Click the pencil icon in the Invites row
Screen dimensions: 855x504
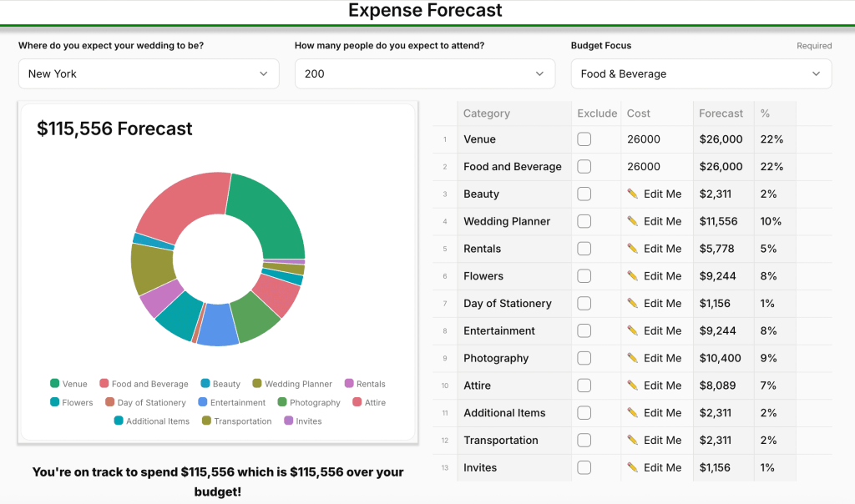(x=632, y=468)
